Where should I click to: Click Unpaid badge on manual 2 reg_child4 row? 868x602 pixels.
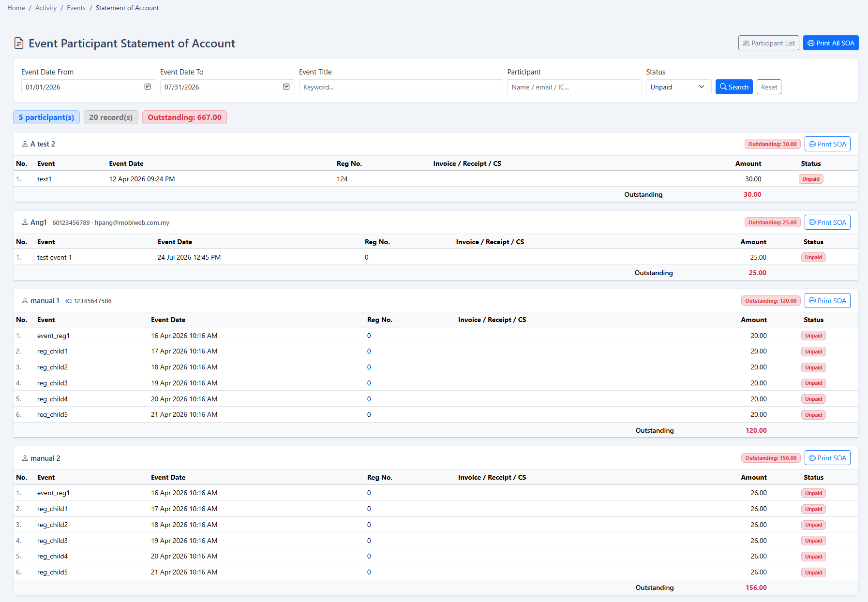[x=813, y=557]
